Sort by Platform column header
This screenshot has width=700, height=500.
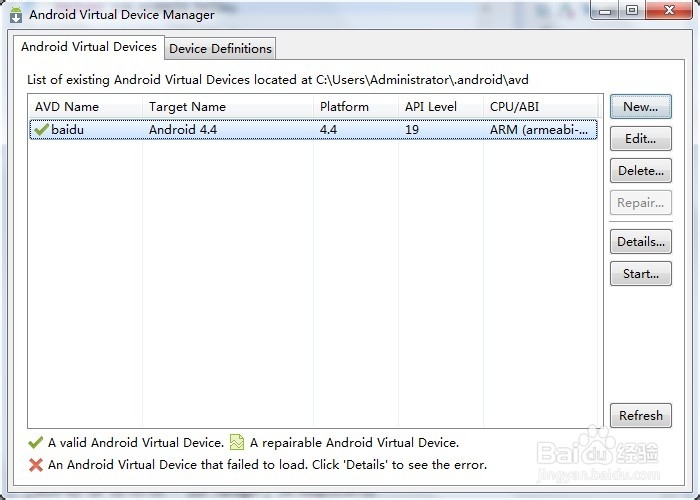tap(355, 107)
